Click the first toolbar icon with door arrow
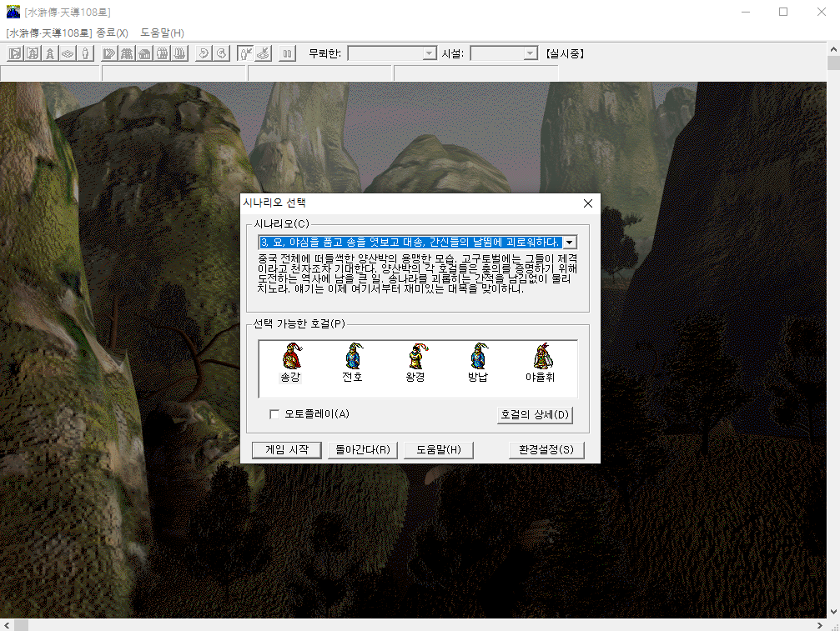 (16, 53)
